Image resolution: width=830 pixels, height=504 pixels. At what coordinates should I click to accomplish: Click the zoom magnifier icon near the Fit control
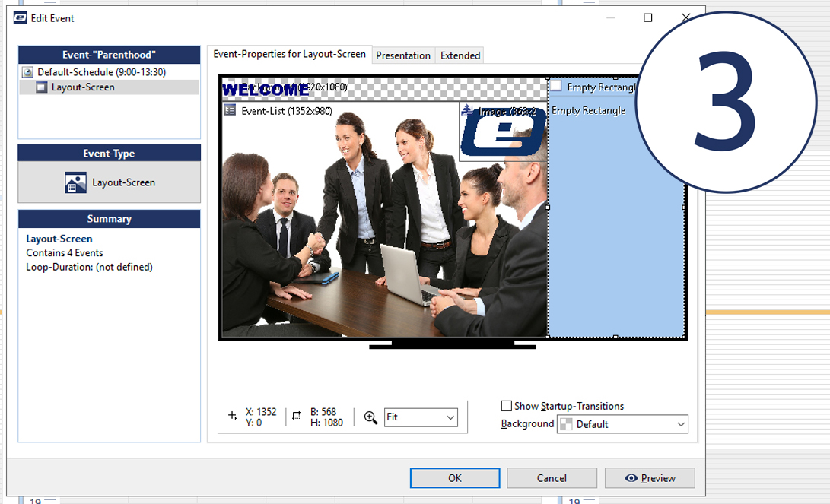pos(371,417)
